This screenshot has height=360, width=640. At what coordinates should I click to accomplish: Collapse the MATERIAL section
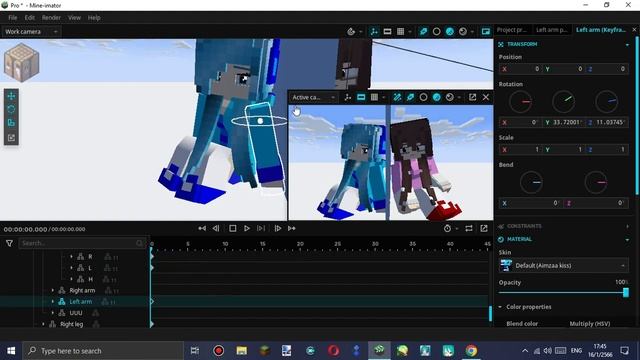(x=627, y=240)
